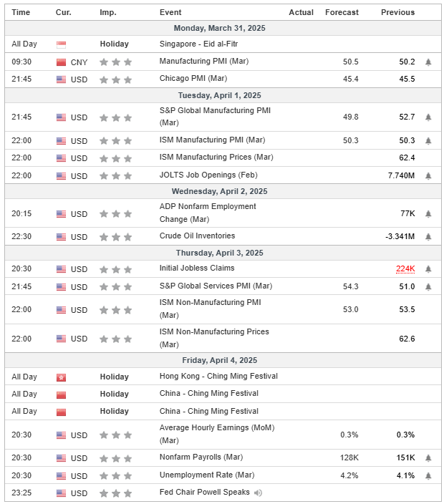
Task: Open the Initial Jobless Claims event
Action: [197, 268]
